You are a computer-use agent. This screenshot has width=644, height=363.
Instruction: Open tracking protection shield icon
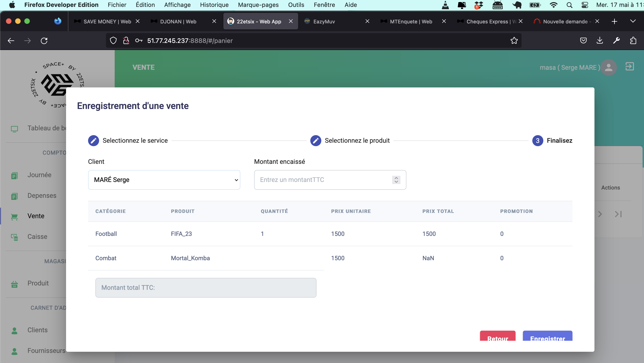click(x=113, y=41)
